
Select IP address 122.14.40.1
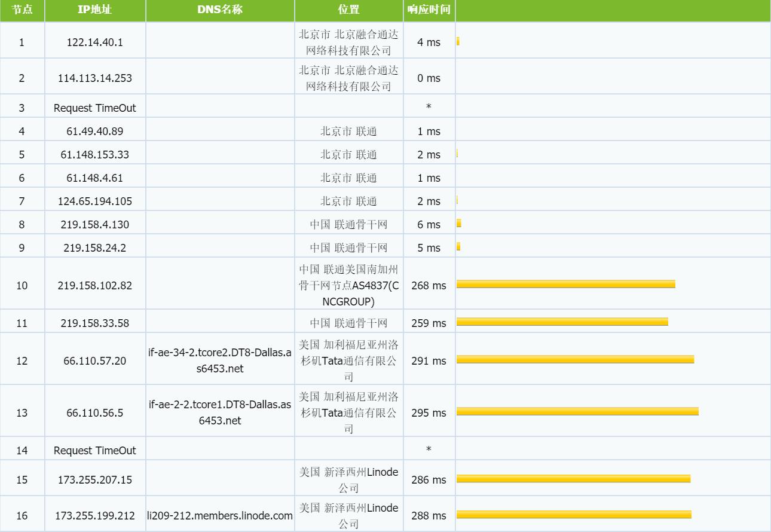pyautogui.click(x=95, y=42)
